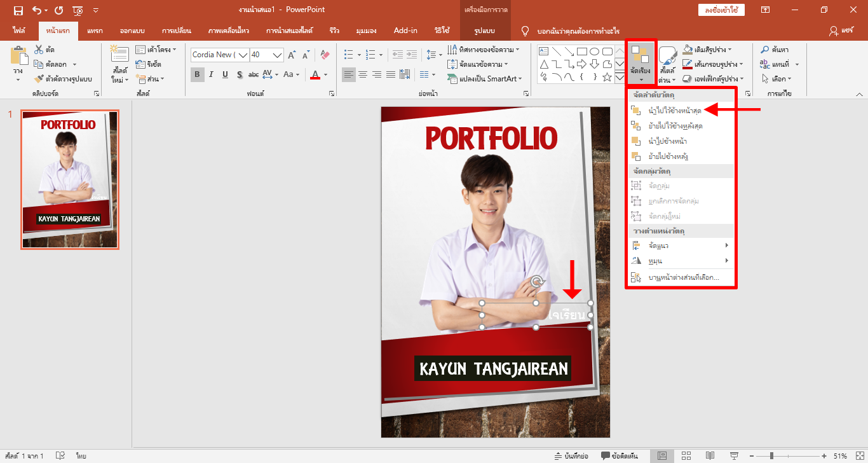Select the Bring to Front menu option

[x=674, y=111]
